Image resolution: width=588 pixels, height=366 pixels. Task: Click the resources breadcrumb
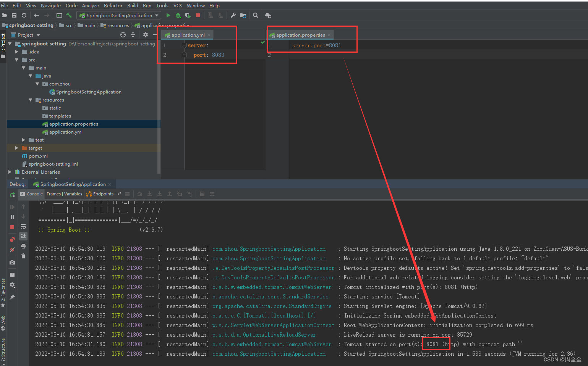pos(115,25)
